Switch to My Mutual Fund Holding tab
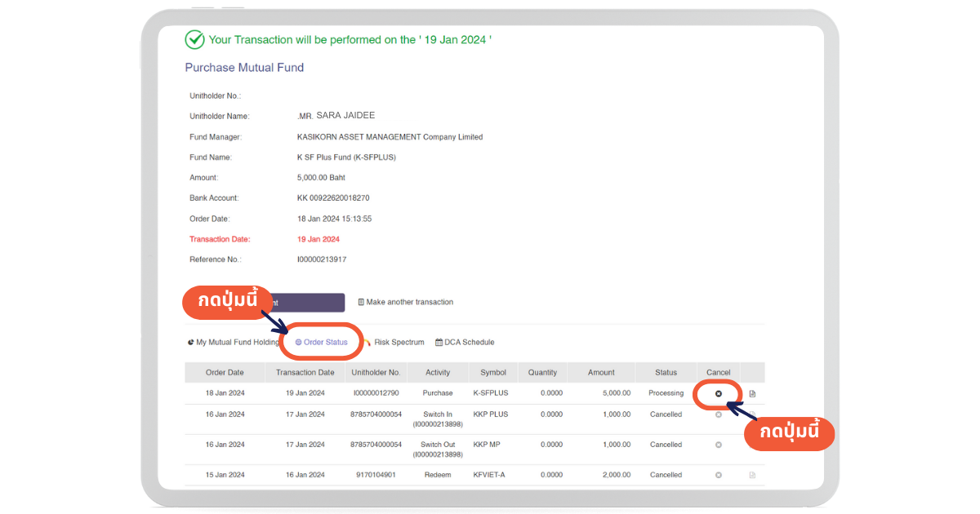The width and height of the screenshot is (980, 514). (x=234, y=343)
